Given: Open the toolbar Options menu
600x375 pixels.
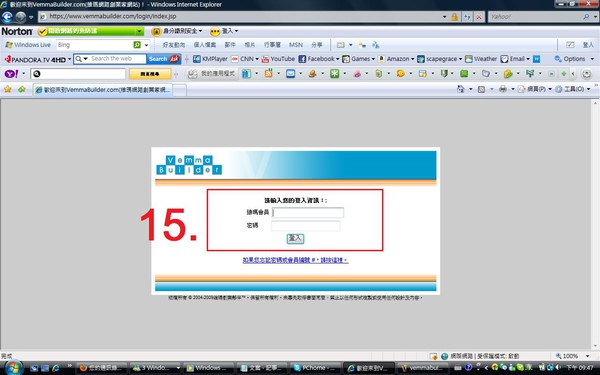Looking at the screenshot, I should (574, 59).
